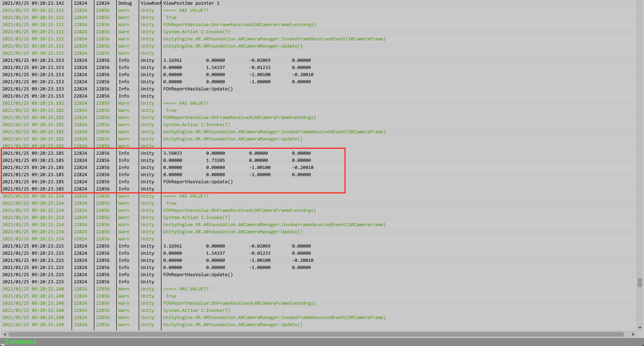
Task: Click the horizontal scrollbar thumb
Action: pyautogui.click(x=316, y=334)
